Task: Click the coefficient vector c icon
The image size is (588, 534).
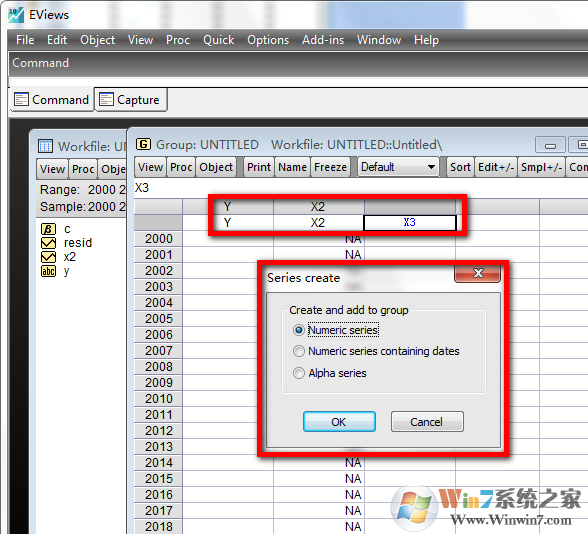Action: click(48, 229)
